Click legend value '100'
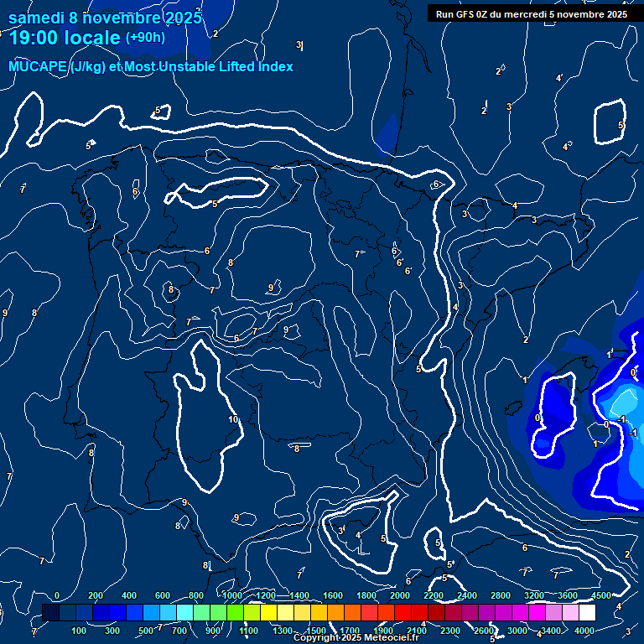 [x=79, y=631]
